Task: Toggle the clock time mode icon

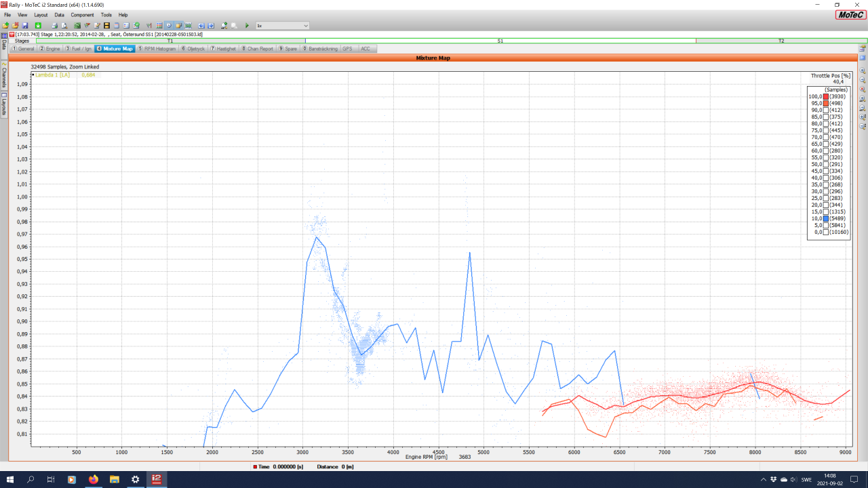Action: click(x=169, y=25)
